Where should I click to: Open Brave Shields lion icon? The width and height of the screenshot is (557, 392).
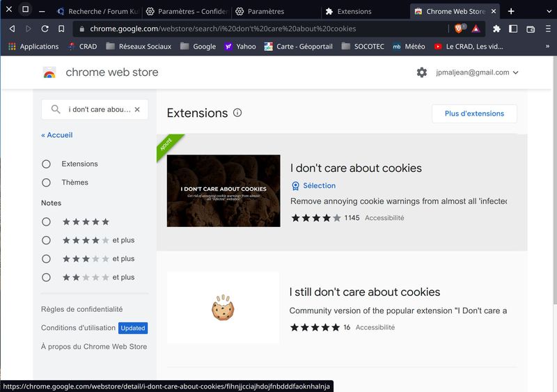tap(459, 29)
